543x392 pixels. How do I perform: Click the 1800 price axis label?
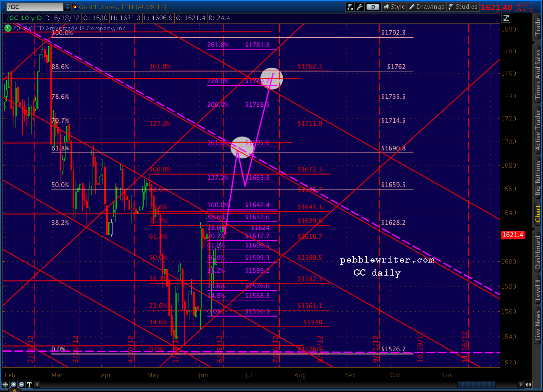(509, 29)
